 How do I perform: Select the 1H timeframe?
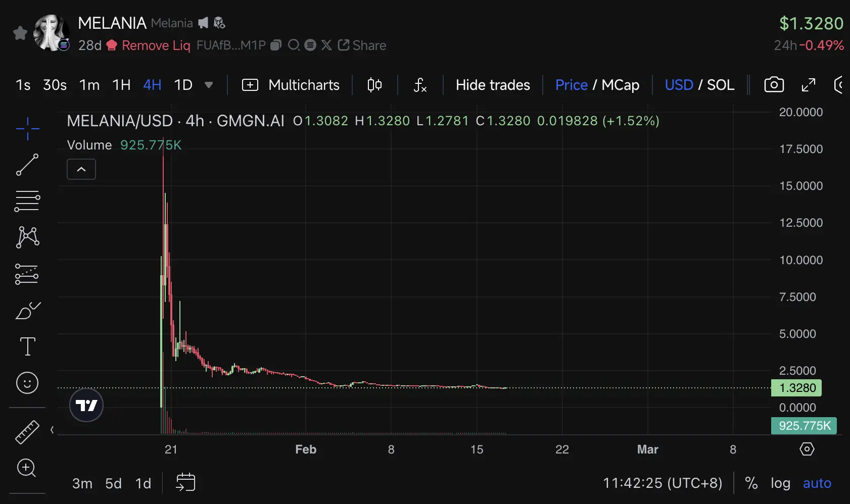121,85
